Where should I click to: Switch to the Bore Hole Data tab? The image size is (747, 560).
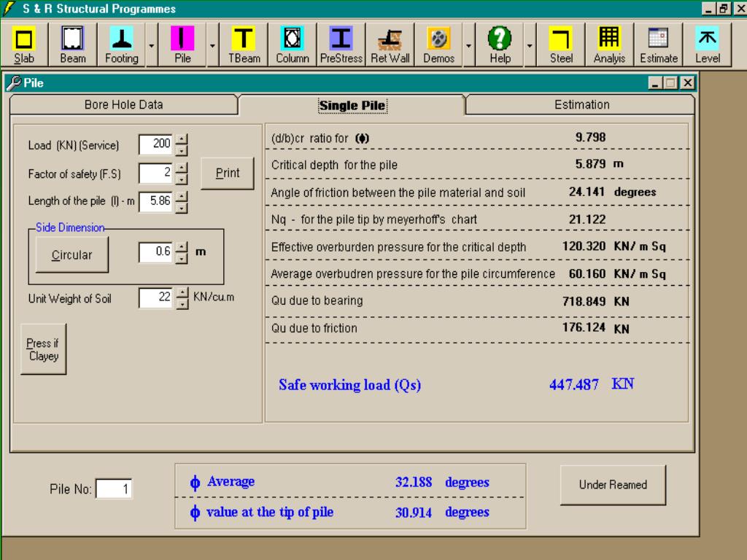click(123, 105)
